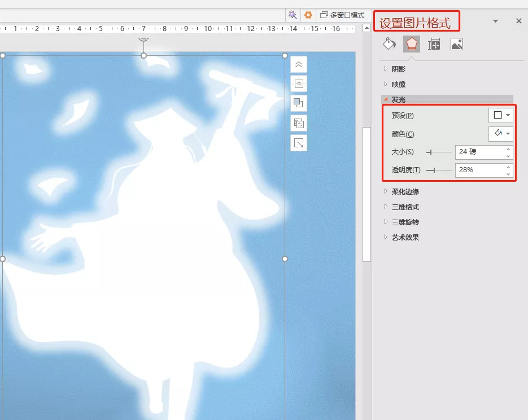Open the 预设 glow preset dropdown
This screenshot has height=420, width=528.
[501, 115]
